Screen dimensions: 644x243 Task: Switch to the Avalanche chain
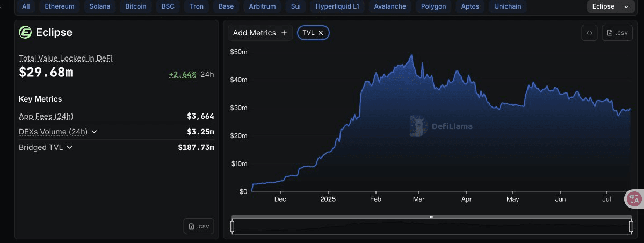(390, 6)
